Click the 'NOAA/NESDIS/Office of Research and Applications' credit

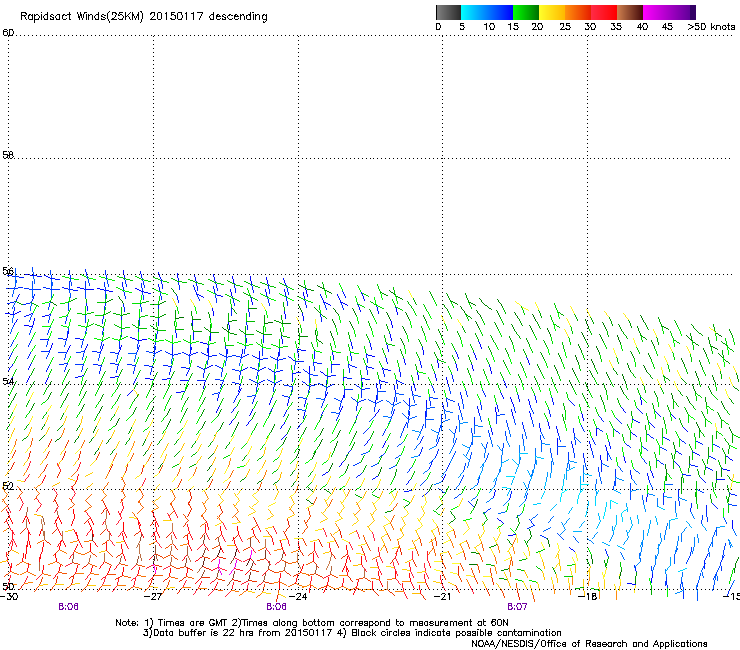pyautogui.click(x=589, y=644)
